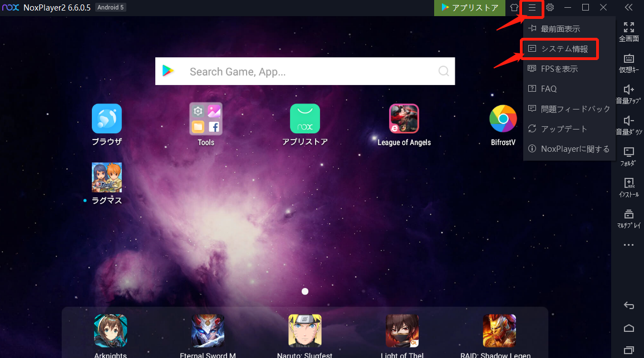Pin window with 最前面表示 menu item

[560, 29]
